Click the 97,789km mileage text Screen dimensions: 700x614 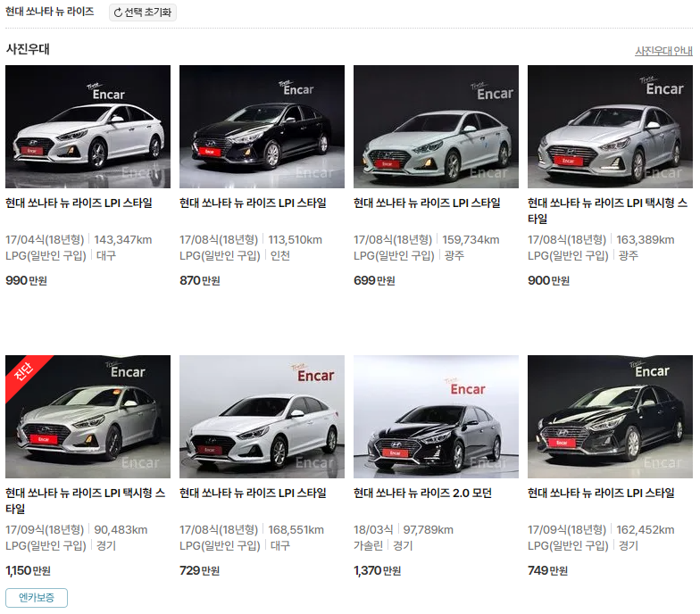pyautogui.click(x=429, y=530)
